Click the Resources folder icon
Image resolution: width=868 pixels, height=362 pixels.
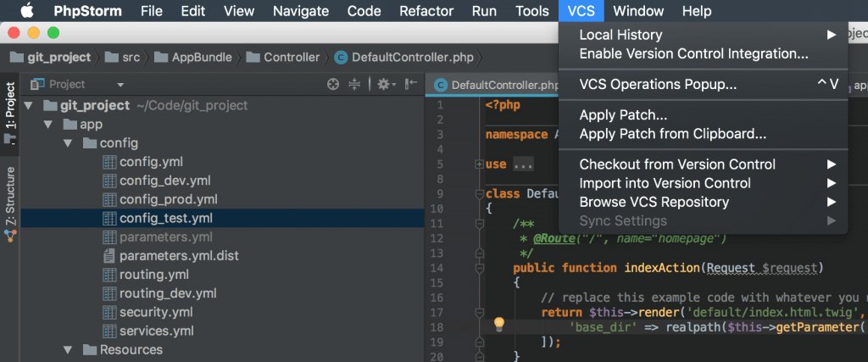click(x=90, y=350)
